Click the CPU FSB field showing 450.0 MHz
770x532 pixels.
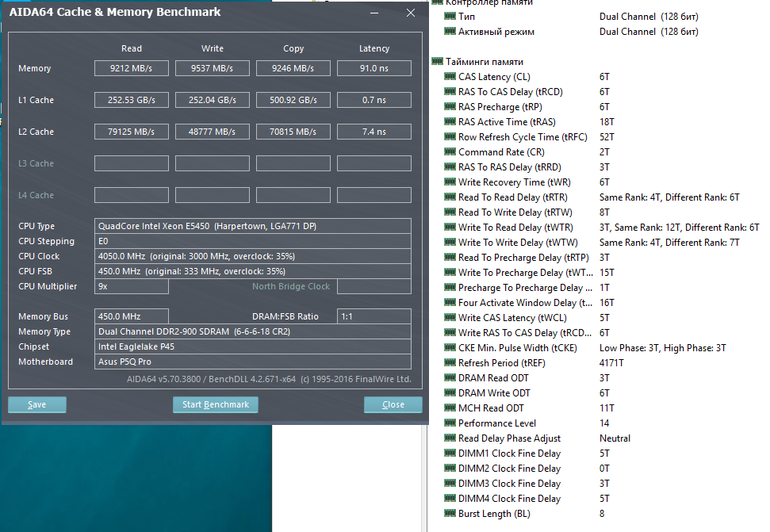tap(253, 271)
